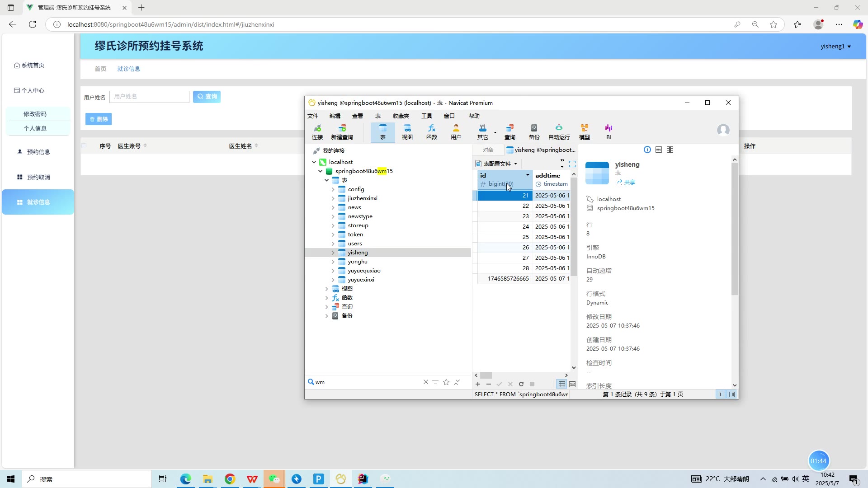Open the 视图 (View) toolbar icon

click(x=407, y=131)
